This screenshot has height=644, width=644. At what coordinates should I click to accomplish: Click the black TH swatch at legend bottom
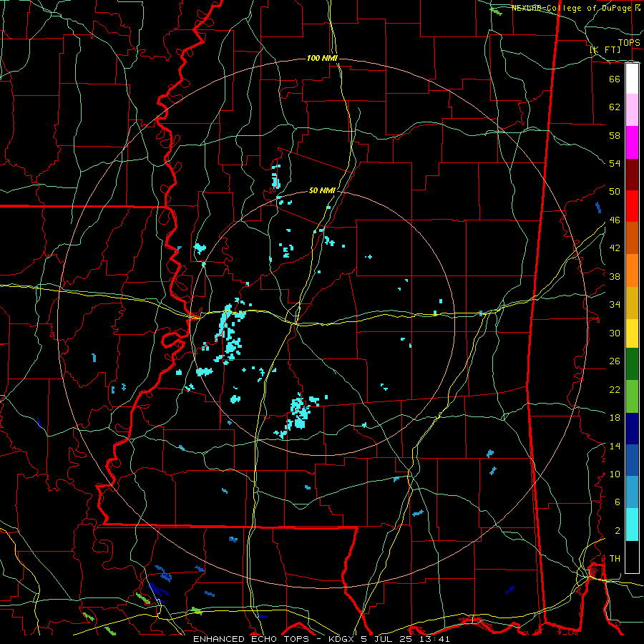click(632, 557)
